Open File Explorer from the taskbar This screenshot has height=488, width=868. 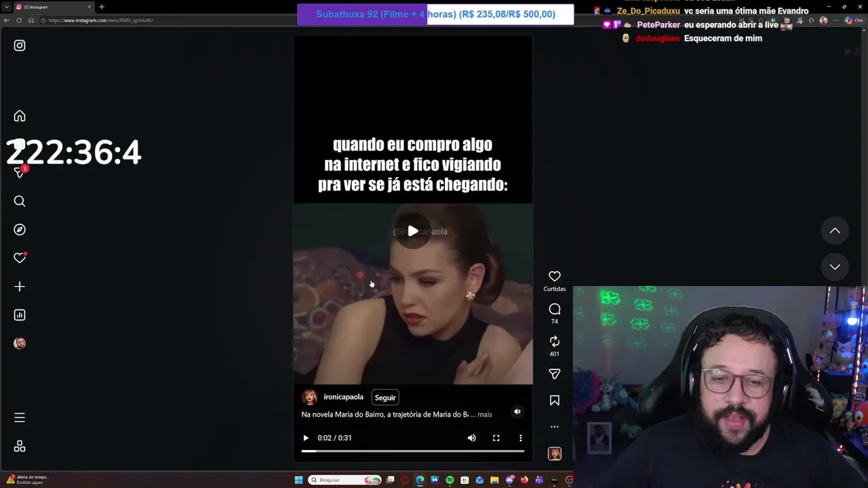click(x=494, y=480)
